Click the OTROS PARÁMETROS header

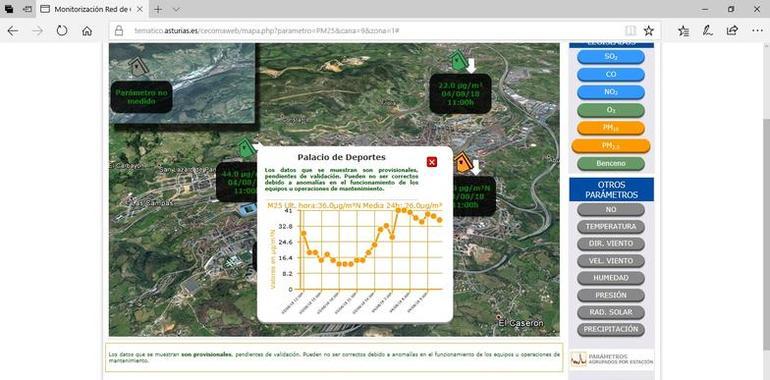pos(611,190)
